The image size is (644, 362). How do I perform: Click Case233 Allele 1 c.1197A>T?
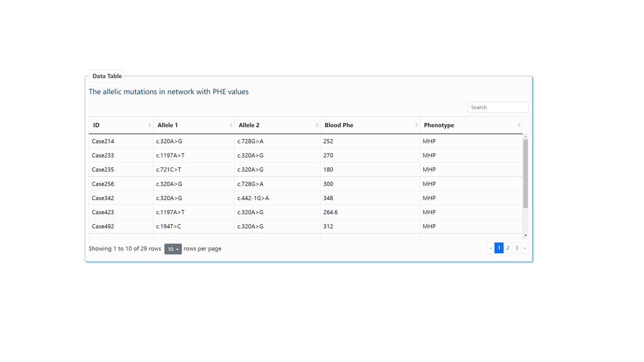[x=170, y=155]
